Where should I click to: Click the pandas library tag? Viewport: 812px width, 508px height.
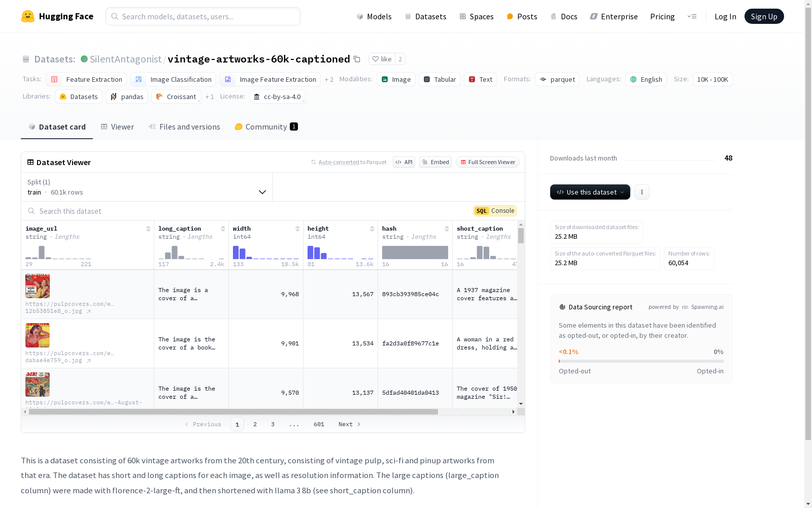point(127,97)
